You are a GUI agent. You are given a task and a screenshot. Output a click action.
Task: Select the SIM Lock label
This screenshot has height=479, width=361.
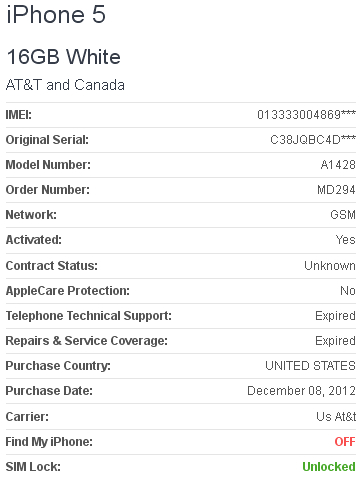tap(33, 467)
